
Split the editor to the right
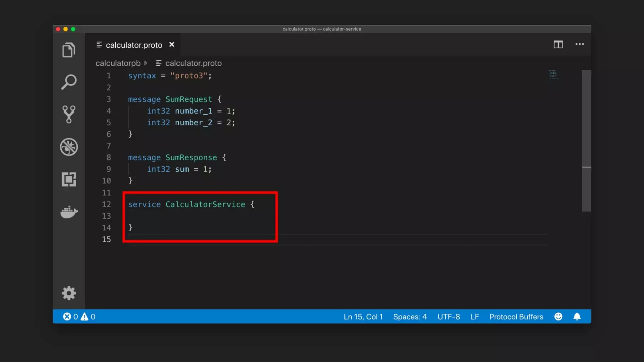[x=558, y=45]
